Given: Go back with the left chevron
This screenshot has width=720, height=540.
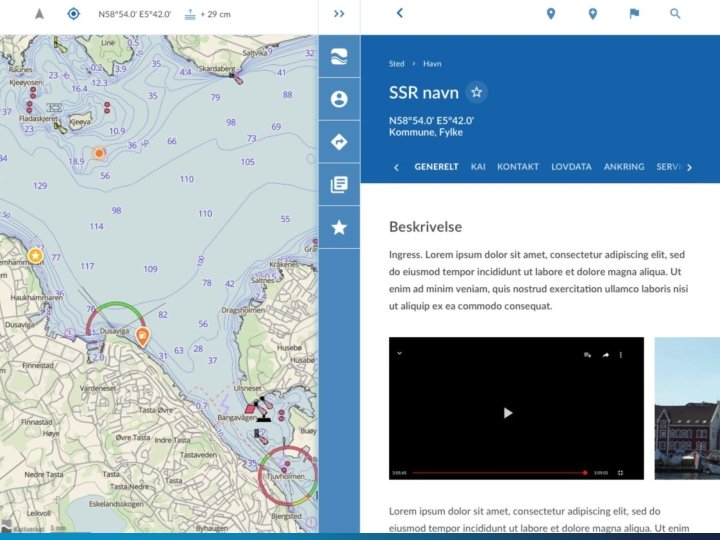Looking at the screenshot, I should [x=399, y=13].
